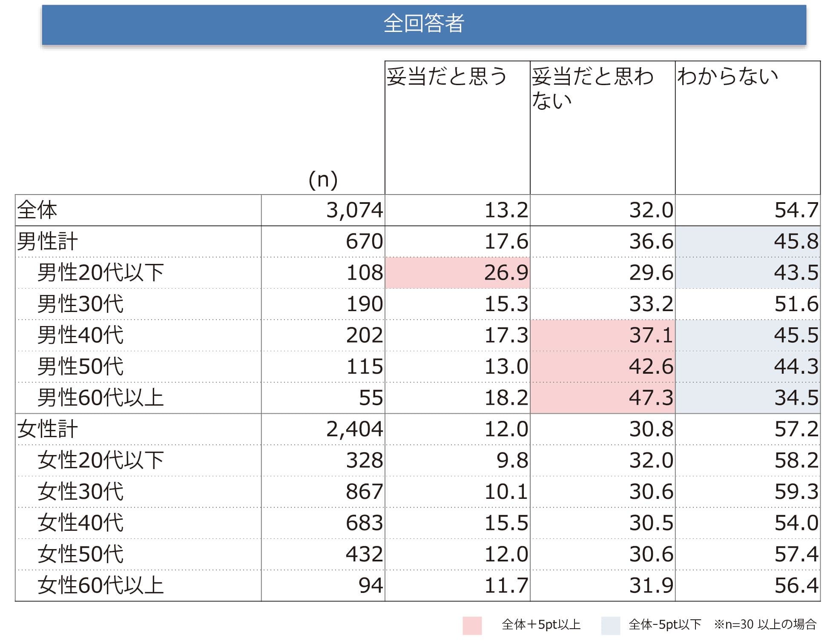Click the blue-shaded 34.5 cell
The image size is (833, 644).
pos(748,398)
